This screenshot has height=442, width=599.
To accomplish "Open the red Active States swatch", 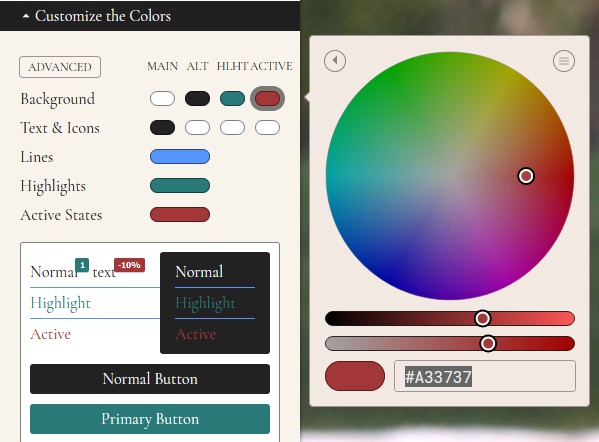I will click(x=180, y=215).
